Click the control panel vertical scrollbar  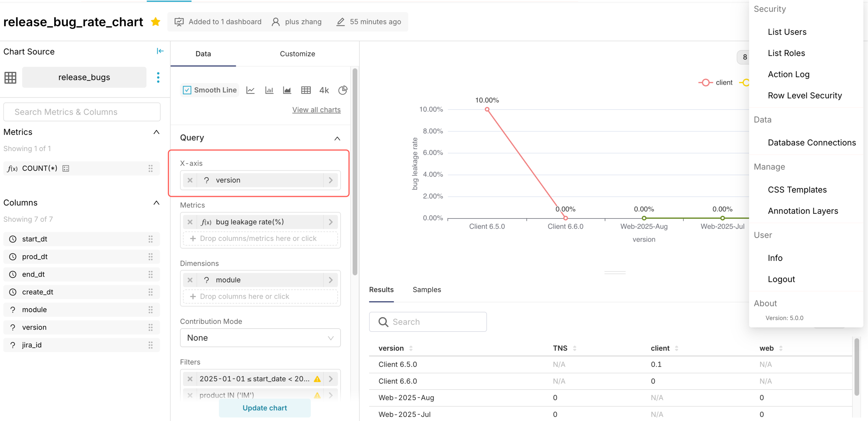(x=355, y=172)
